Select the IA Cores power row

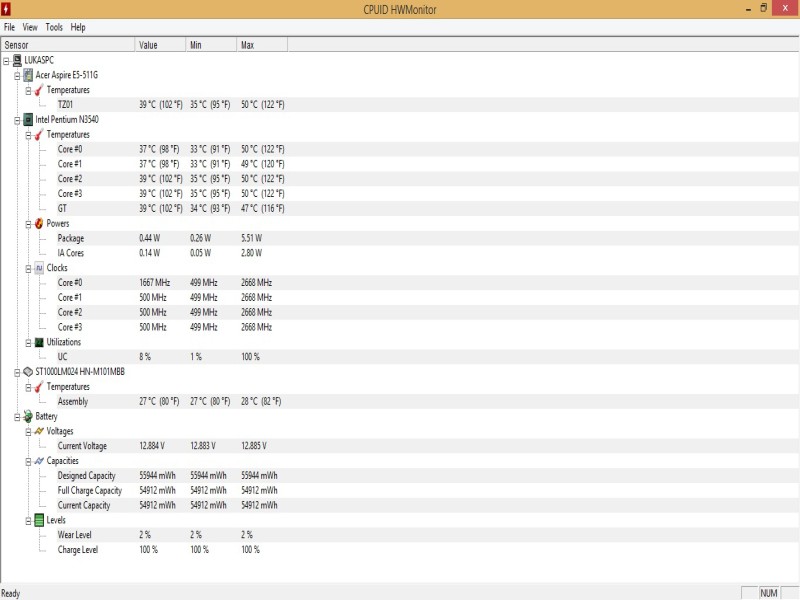(427, 253)
